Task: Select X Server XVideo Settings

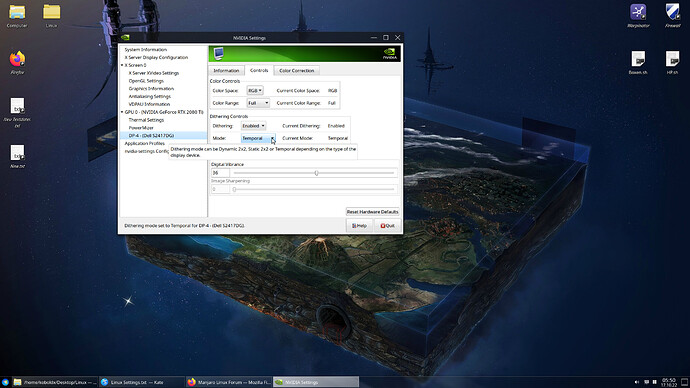Action: 154,73
